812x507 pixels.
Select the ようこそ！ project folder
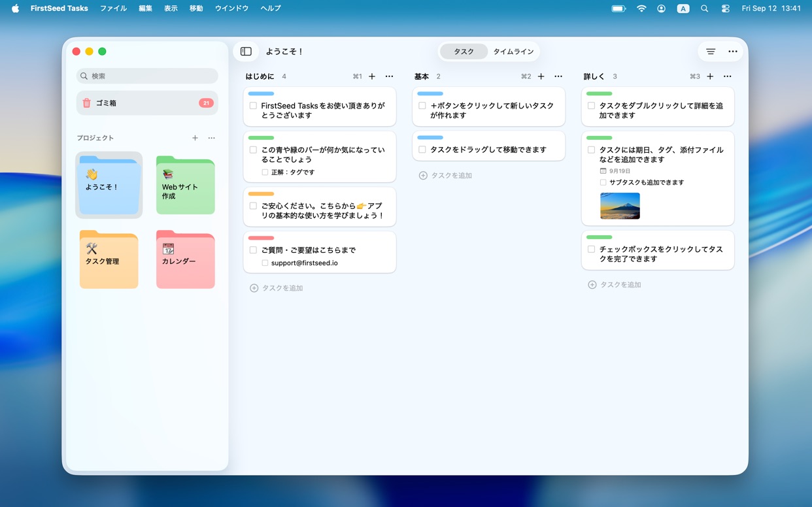point(109,186)
